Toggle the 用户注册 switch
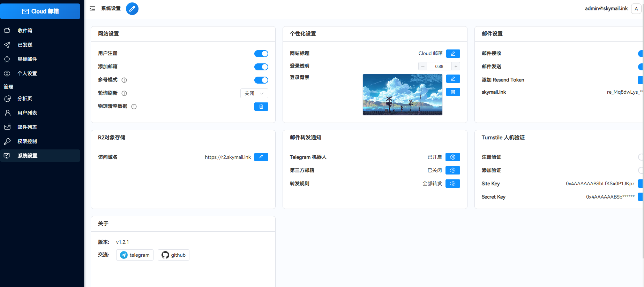This screenshot has width=644, height=287. tap(261, 54)
